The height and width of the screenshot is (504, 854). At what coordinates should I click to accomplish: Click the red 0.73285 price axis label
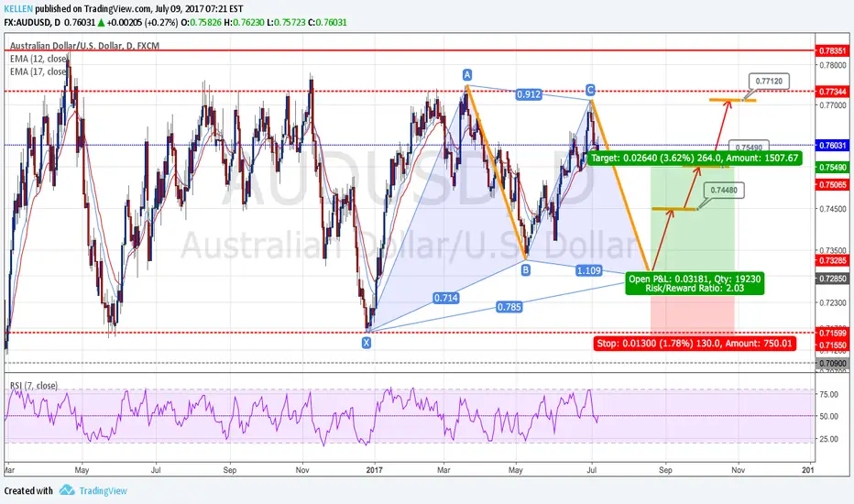(x=833, y=260)
